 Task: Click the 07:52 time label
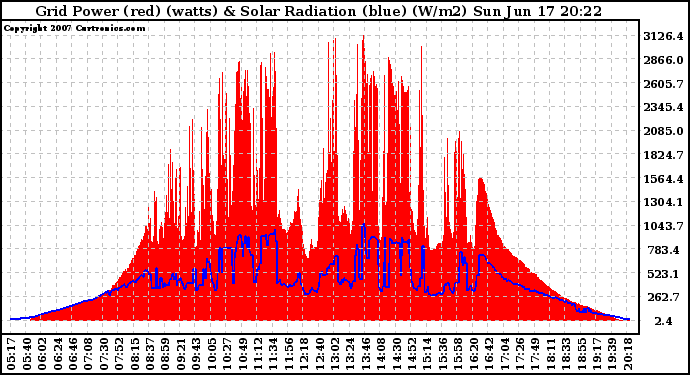(118, 354)
